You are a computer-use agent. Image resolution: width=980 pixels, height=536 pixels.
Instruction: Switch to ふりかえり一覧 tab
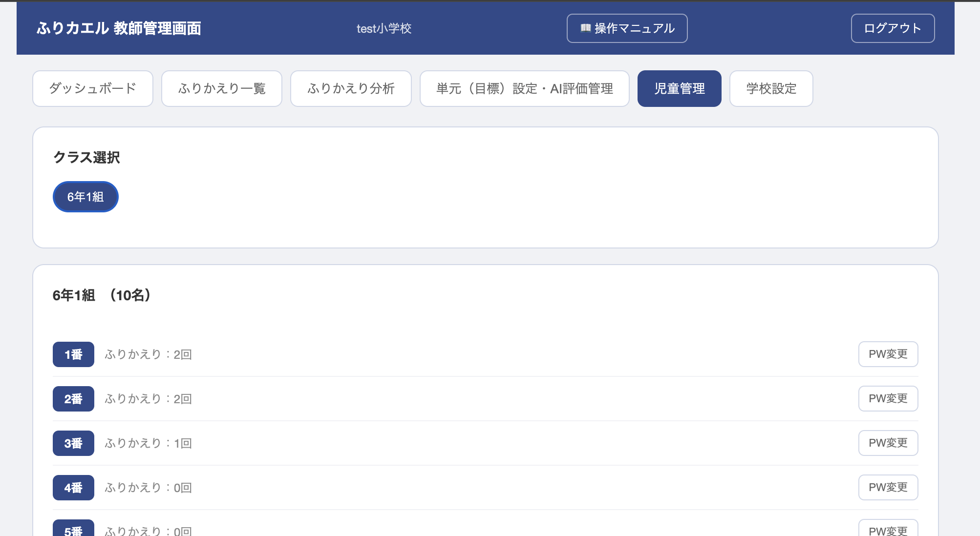[222, 88]
